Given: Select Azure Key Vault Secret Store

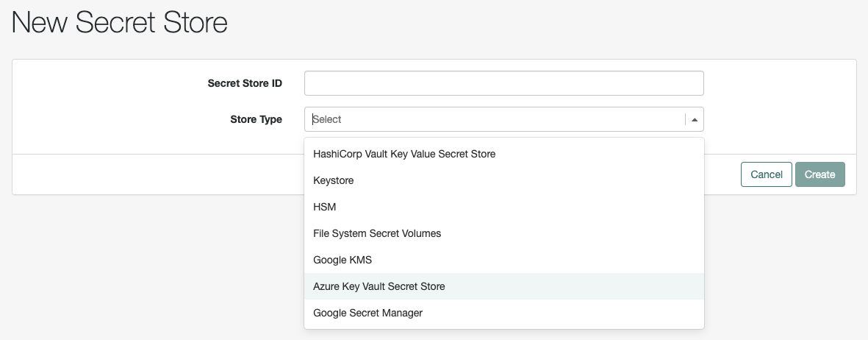Looking at the screenshot, I should tap(379, 286).
